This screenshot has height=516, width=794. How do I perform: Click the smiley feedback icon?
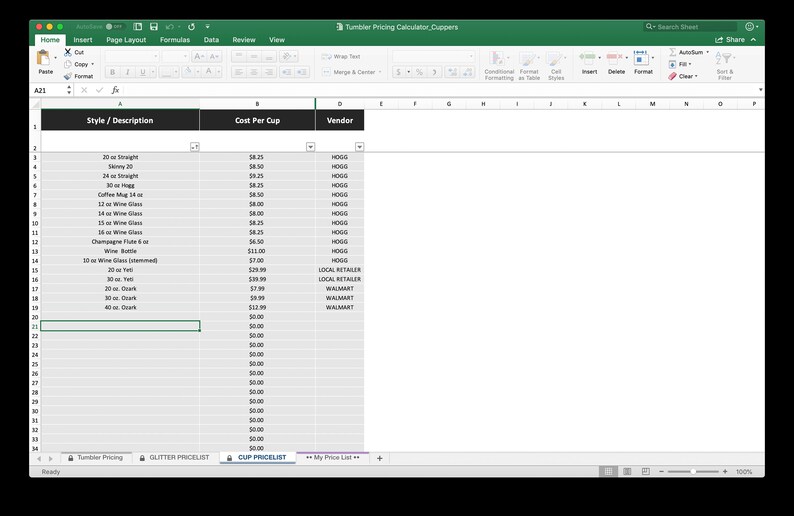pos(749,27)
